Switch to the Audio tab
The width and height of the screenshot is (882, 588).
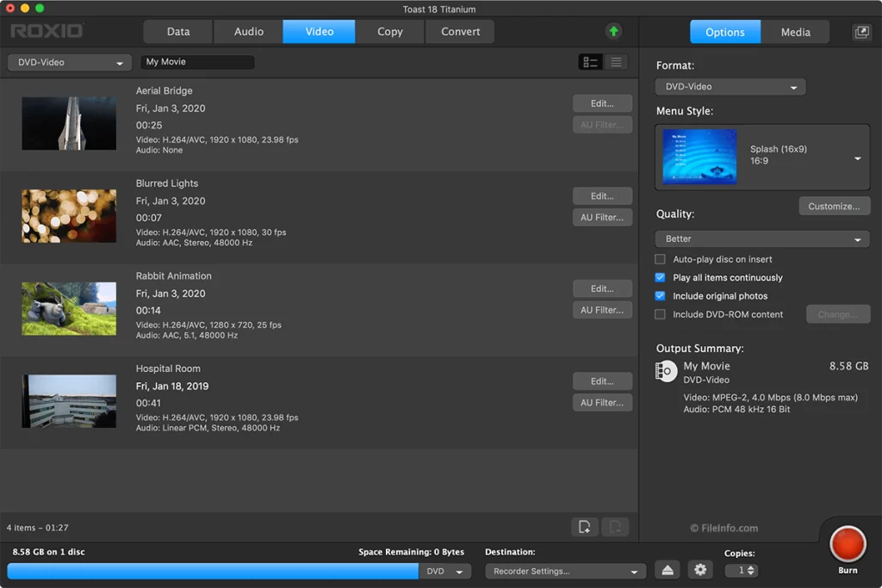coord(249,32)
